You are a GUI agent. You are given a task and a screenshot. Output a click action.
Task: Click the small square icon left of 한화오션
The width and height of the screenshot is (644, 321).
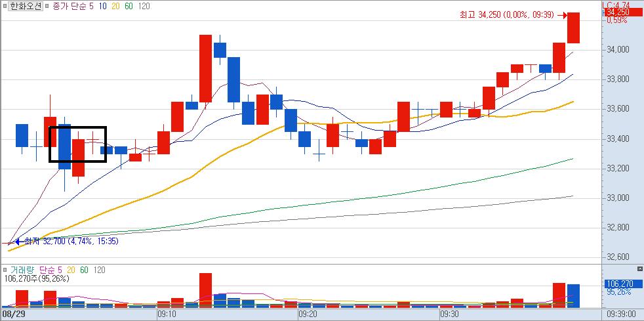click(5, 7)
